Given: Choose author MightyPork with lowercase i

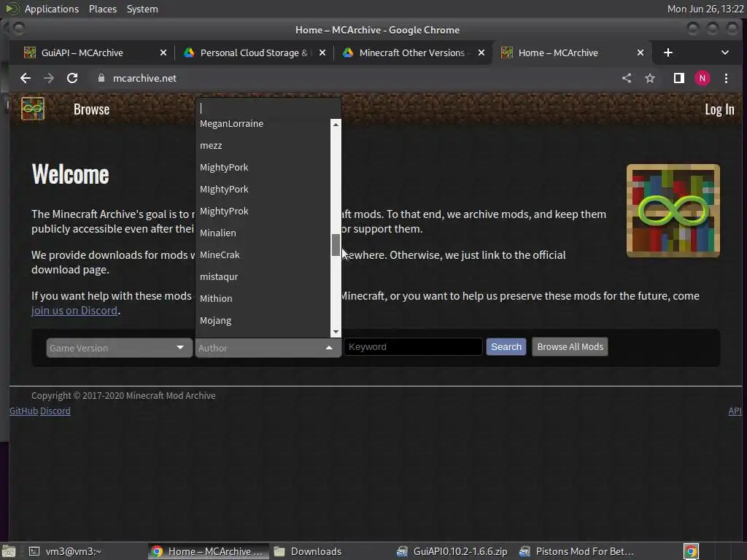Looking at the screenshot, I should 263,167.
